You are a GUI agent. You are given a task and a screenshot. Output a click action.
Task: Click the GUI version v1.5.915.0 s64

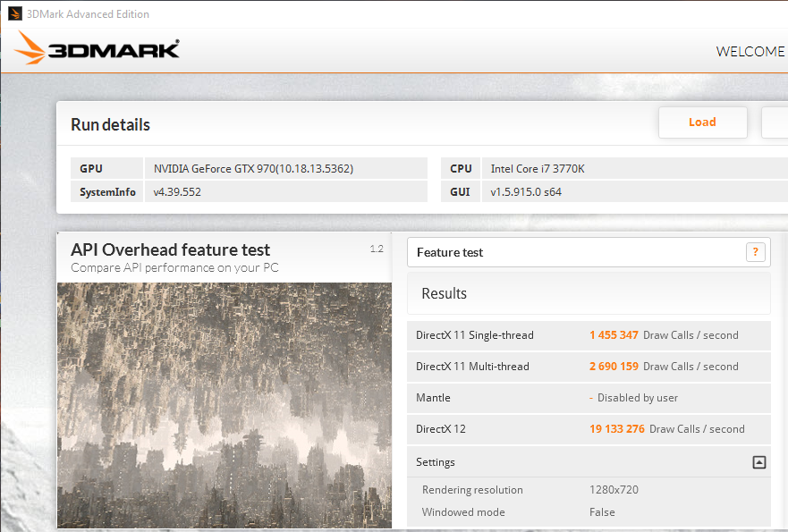point(526,192)
